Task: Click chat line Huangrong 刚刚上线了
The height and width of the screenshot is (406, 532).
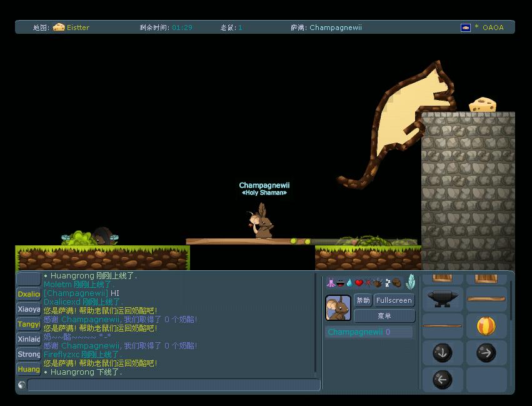Action: pyautogui.click(x=90, y=276)
